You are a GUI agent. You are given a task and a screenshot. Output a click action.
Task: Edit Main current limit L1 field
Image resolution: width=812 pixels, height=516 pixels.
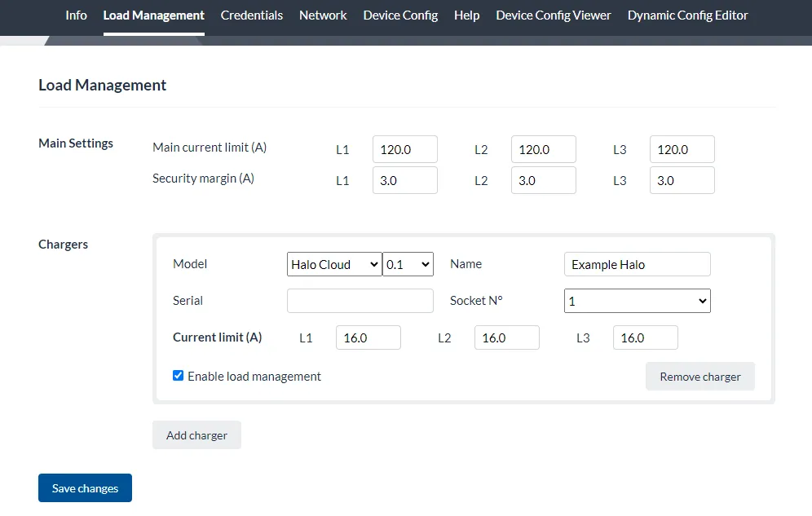coord(405,149)
